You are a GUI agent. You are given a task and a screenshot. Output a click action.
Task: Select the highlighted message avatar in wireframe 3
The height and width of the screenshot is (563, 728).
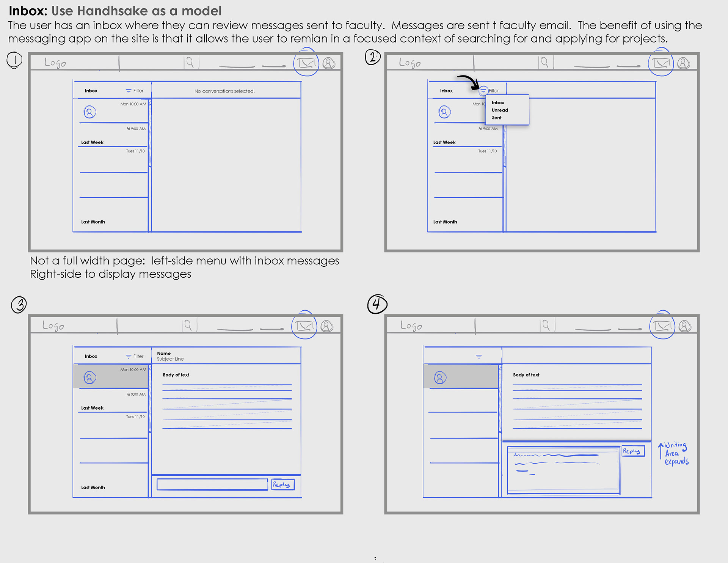90,377
